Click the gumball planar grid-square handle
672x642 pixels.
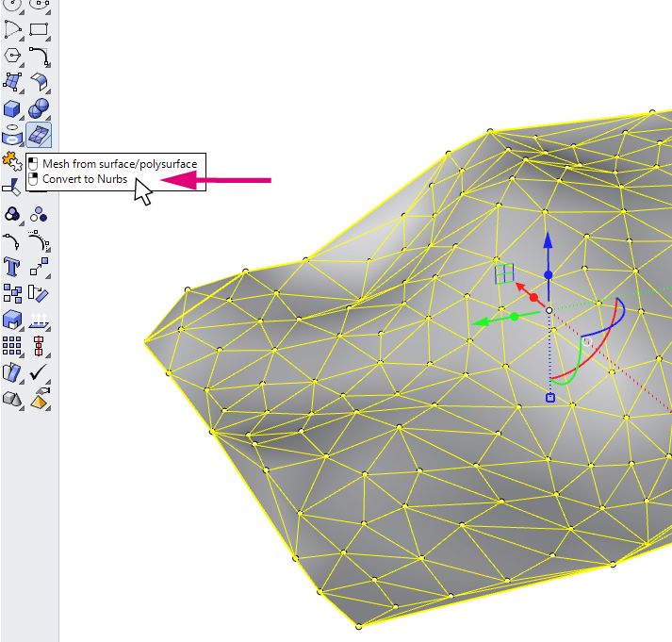pyautogui.click(x=504, y=273)
